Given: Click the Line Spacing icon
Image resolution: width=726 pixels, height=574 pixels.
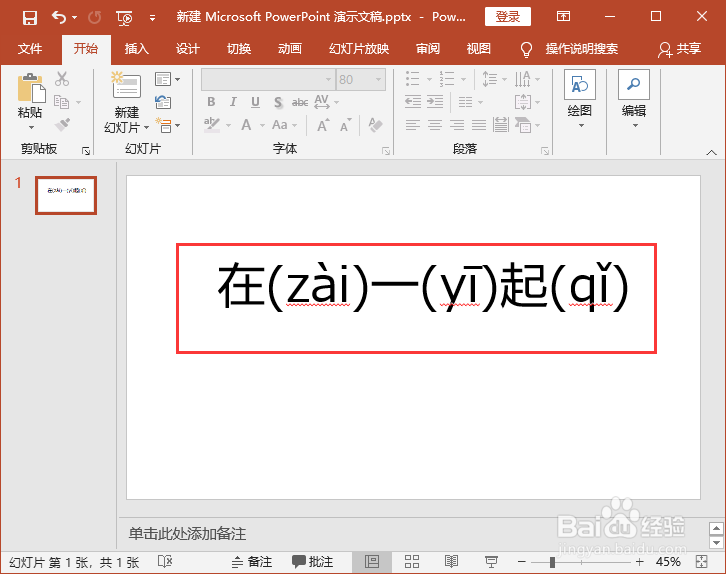Looking at the screenshot, I should pos(489,79).
